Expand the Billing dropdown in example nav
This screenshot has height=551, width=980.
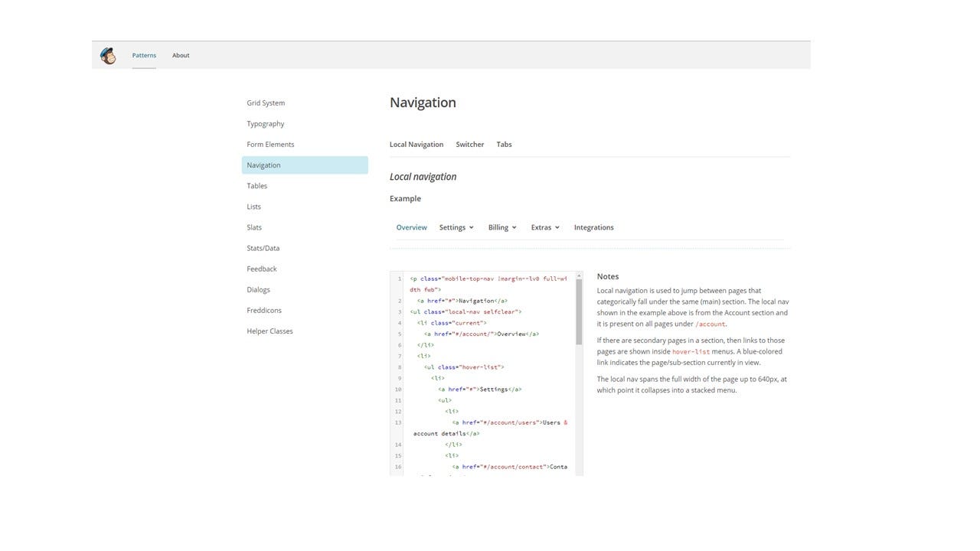click(501, 227)
